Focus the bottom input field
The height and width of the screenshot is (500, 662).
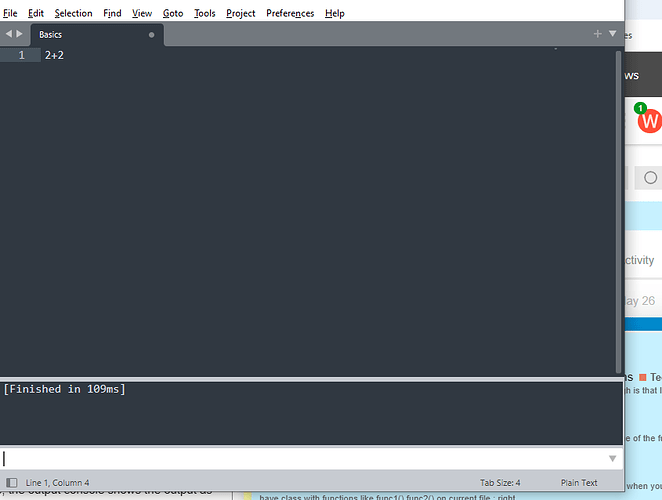pos(304,459)
